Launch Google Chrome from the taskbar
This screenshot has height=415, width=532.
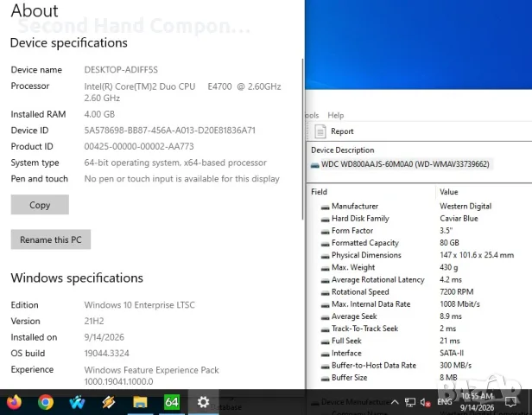click(x=46, y=402)
